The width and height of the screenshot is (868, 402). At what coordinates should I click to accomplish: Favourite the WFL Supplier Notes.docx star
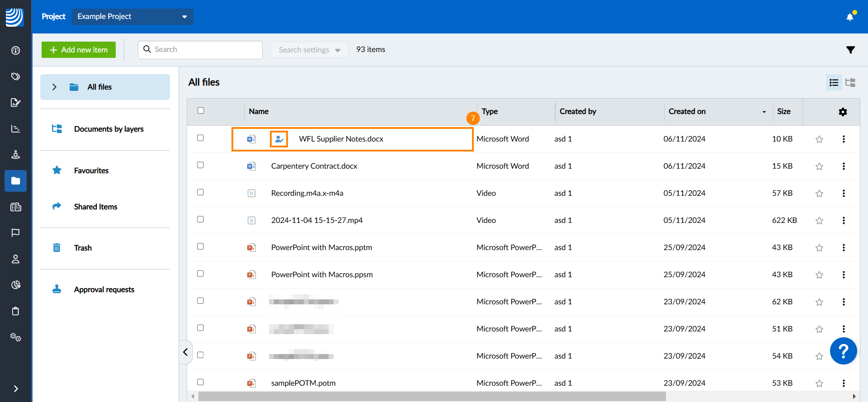[819, 139]
